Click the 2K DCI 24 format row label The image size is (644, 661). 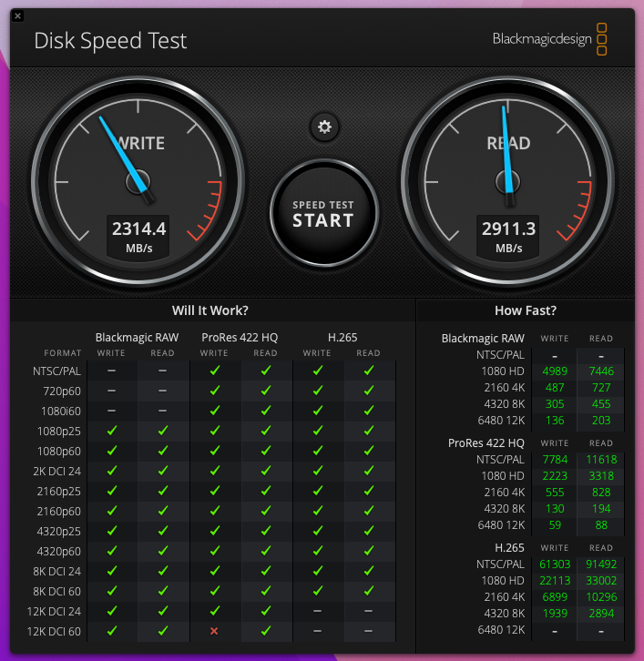pyautogui.click(x=57, y=471)
